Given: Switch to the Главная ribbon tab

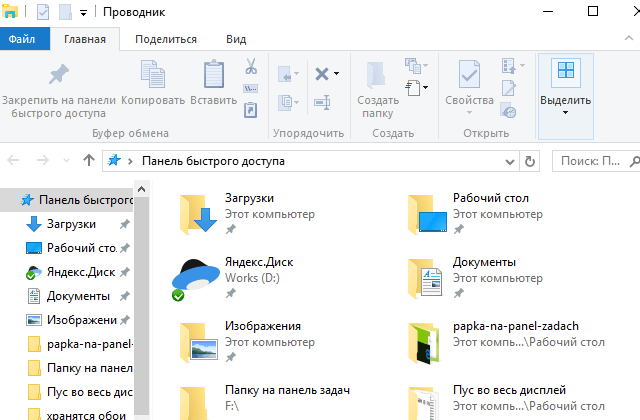Looking at the screenshot, I should [85, 39].
